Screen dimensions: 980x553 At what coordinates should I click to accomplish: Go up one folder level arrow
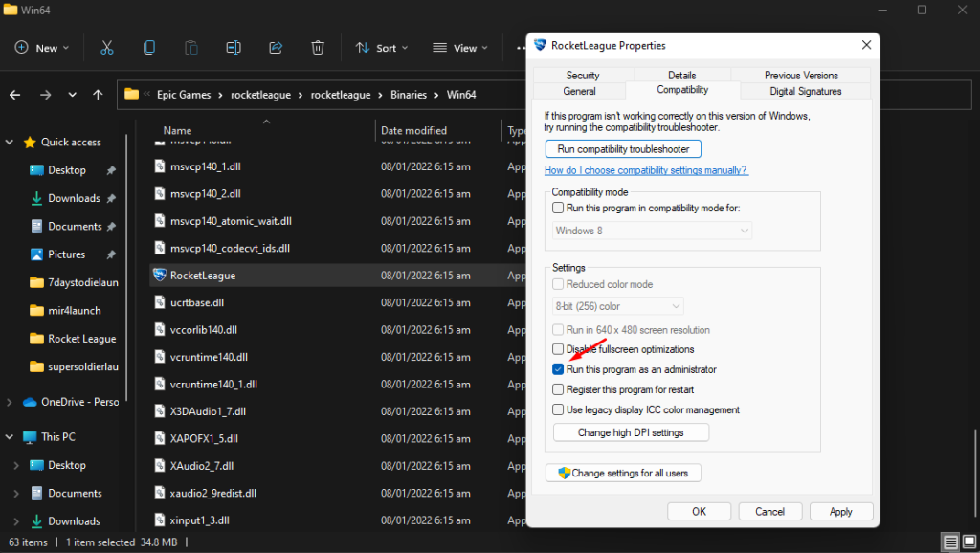pyautogui.click(x=98, y=95)
